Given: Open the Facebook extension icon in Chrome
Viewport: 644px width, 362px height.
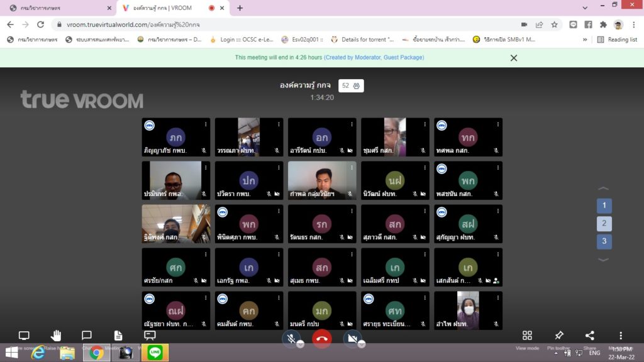Looking at the screenshot, I should tap(588, 25).
